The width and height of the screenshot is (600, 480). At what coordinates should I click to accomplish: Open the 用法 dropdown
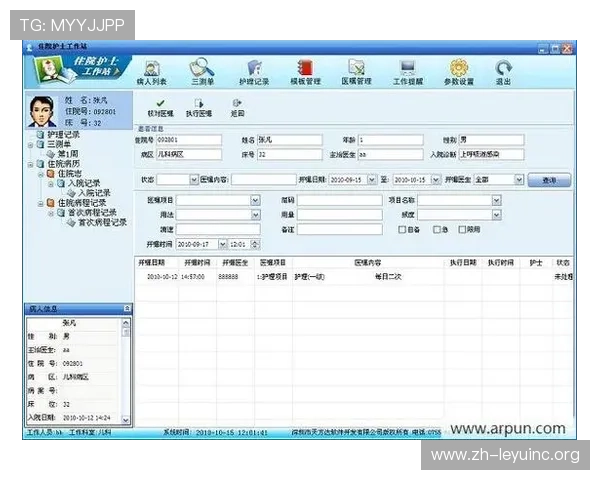[255, 215]
